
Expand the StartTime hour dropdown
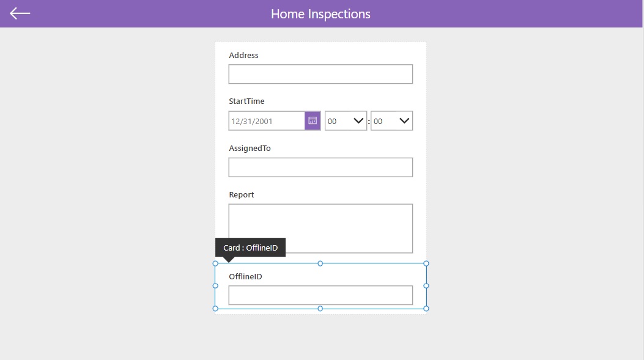point(346,120)
